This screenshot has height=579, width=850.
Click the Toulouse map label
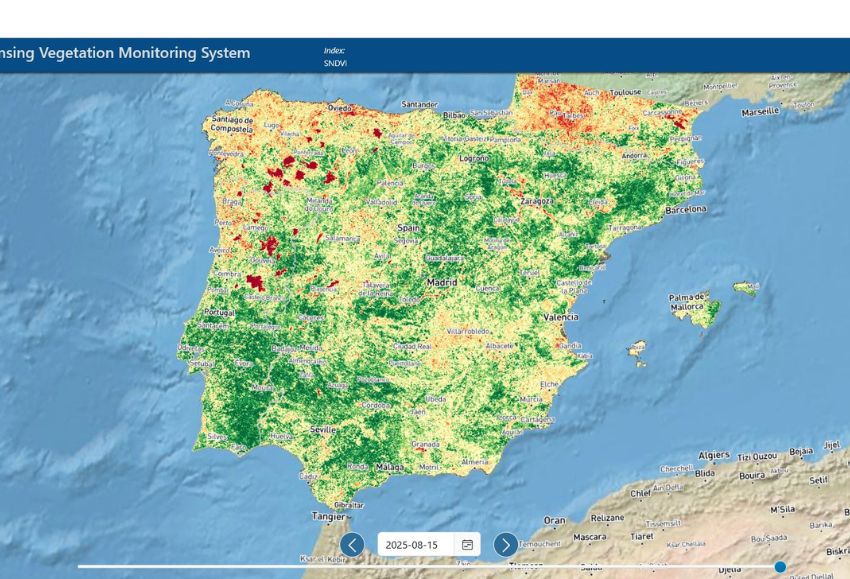coord(625,93)
